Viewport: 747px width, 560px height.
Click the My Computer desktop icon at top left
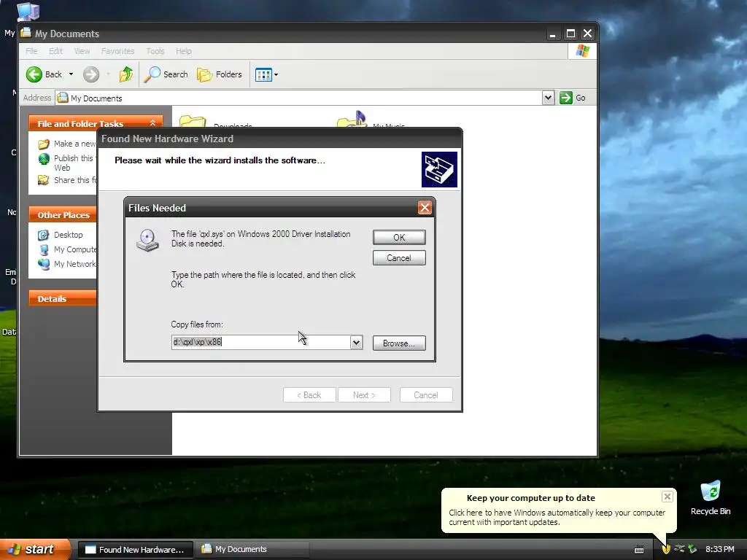(x=28, y=12)
